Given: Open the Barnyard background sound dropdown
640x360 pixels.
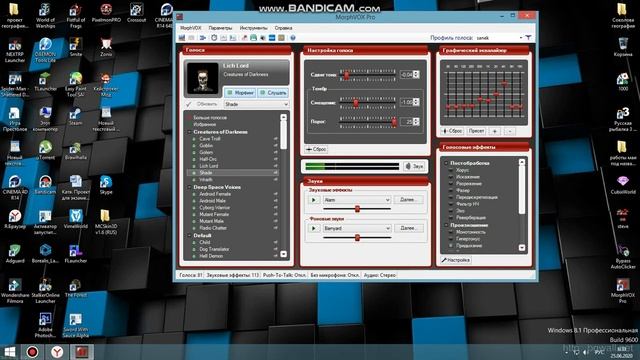Looking at the screenshot, I should click(357, 228).
